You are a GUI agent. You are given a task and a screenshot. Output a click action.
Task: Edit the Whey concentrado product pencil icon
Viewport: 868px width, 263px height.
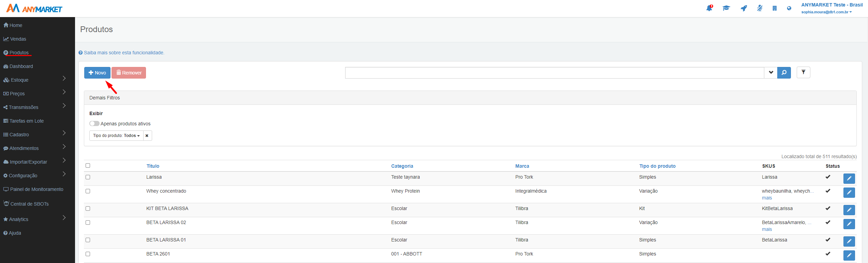849,192
